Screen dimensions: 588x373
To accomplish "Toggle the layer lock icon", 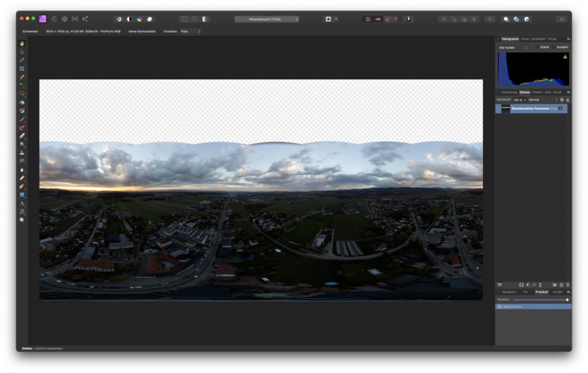I will click(x=567, y=100).
